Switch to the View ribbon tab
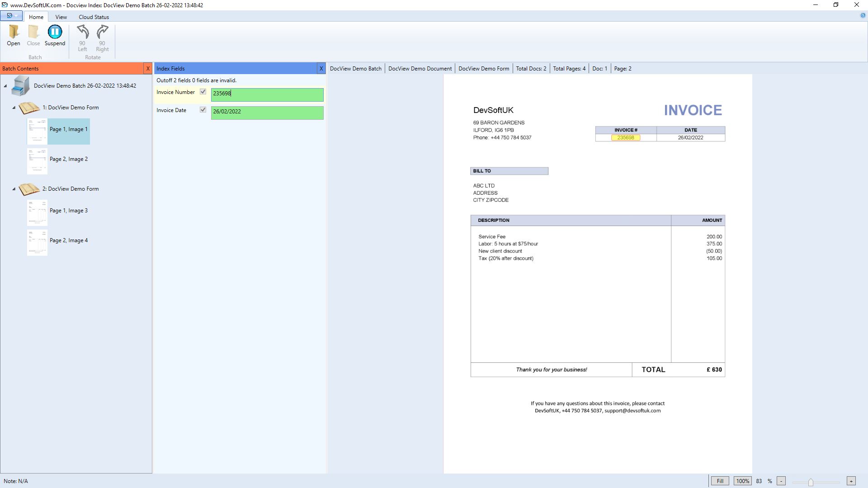 click(x=61, y=17)
